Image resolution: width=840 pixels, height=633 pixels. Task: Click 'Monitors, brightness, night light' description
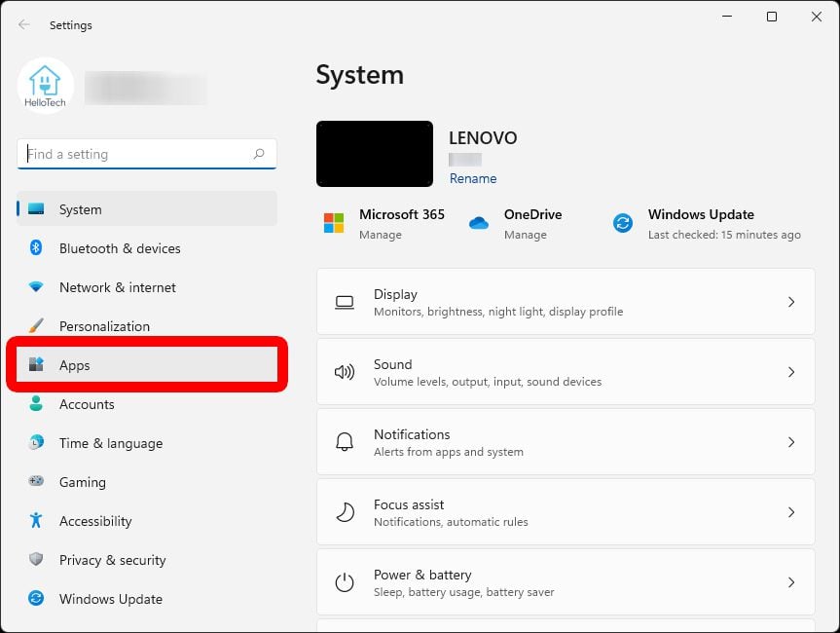[498, 312]
